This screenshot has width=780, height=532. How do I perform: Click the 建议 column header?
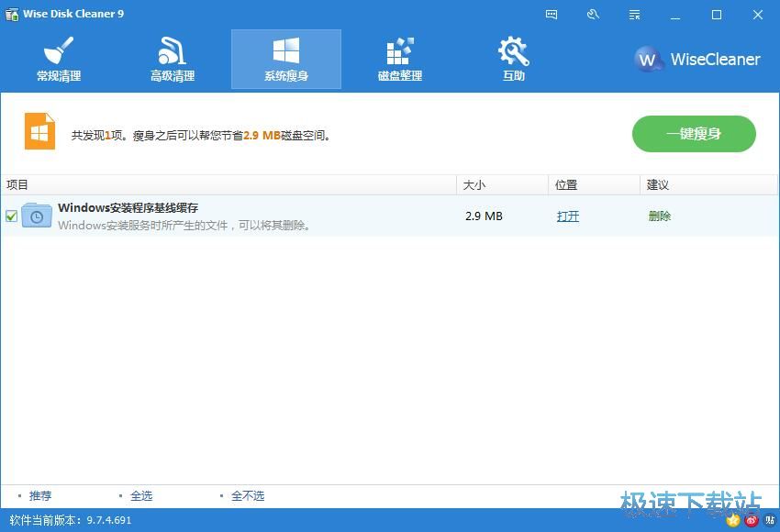[708, 185]
